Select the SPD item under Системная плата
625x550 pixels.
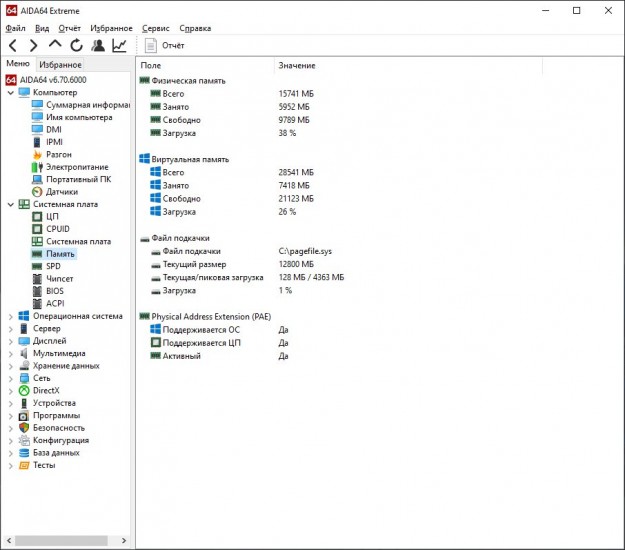(x=54, y=267)
